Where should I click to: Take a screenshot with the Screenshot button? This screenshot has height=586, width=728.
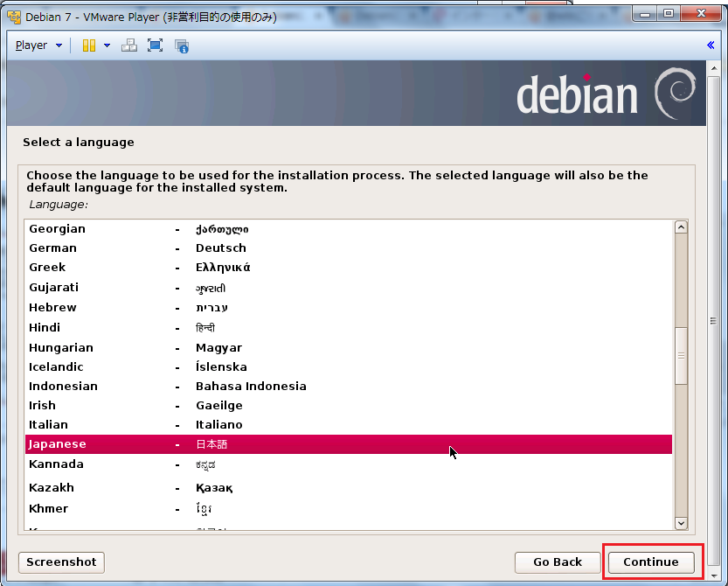pyautogui.click(x=61, y=562)
